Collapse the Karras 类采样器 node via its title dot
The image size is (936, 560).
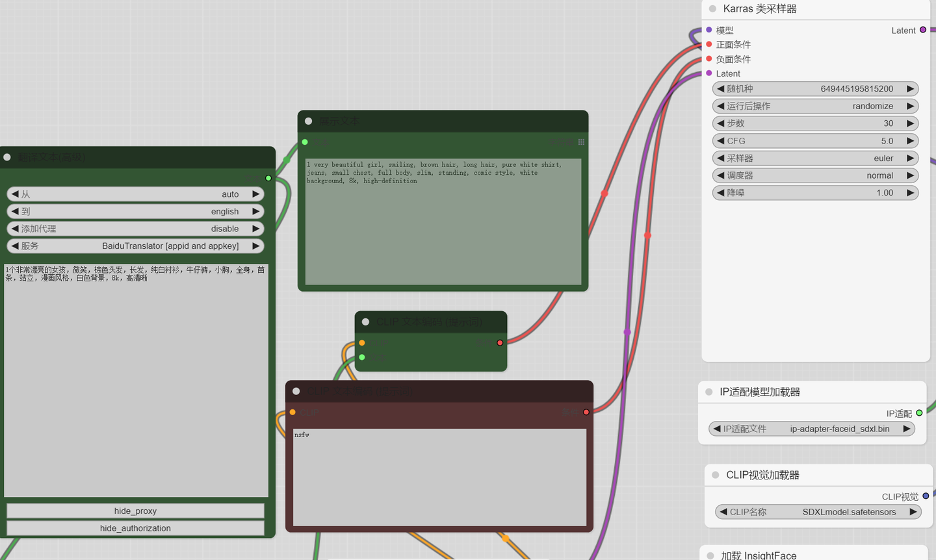click(712, 9)
